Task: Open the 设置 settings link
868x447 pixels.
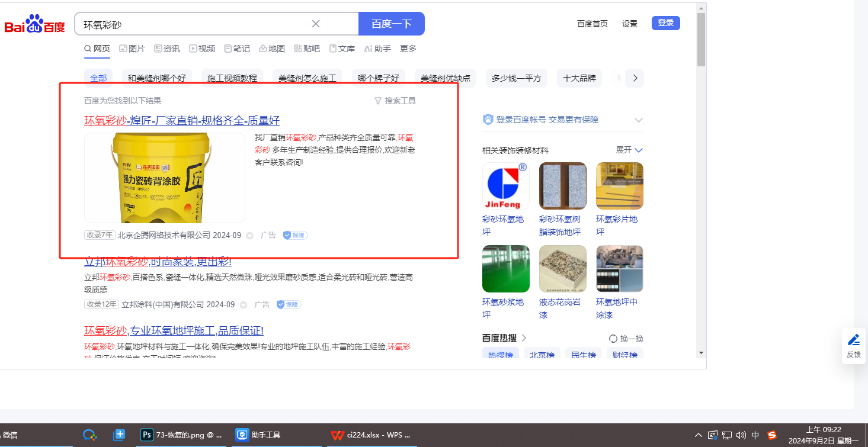Action: tap(630, 24)
